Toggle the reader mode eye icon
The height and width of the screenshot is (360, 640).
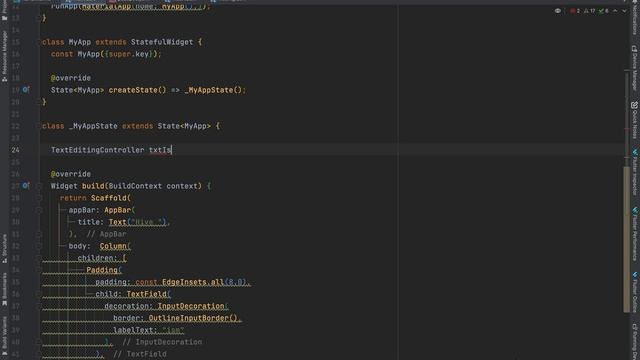click(558, 11)
